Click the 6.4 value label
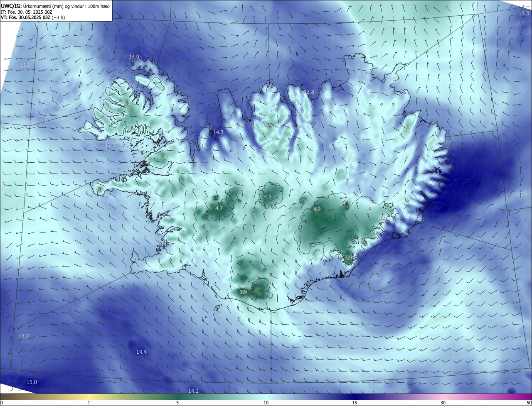The width and height of the screenshot is (532, 406). [x=163, y=157]
